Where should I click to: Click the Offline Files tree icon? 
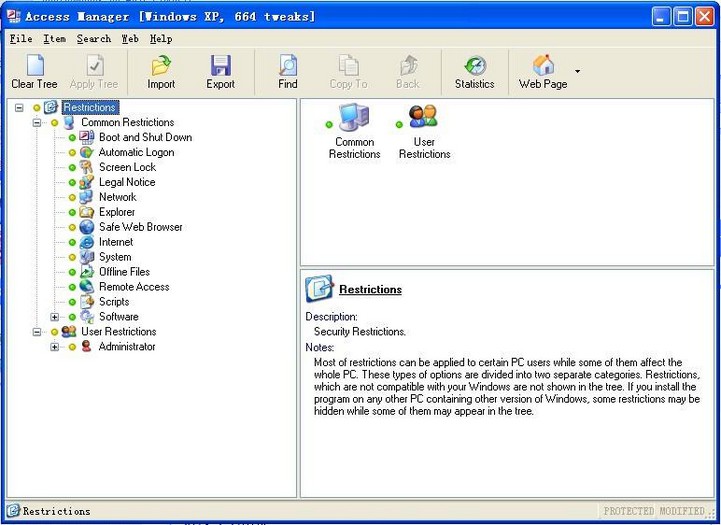86,272
